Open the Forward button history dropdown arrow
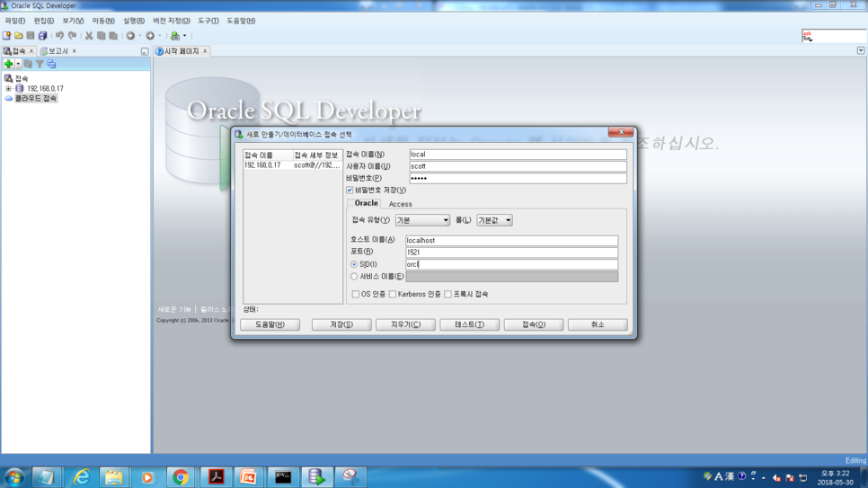The height and width of the screenshot is (488, 868). [159, 35]
